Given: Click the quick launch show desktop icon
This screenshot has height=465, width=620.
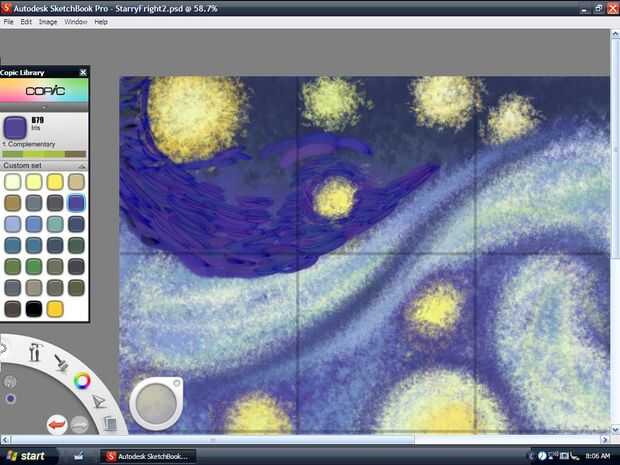Looking at the screenshot, I should (78, 456).
